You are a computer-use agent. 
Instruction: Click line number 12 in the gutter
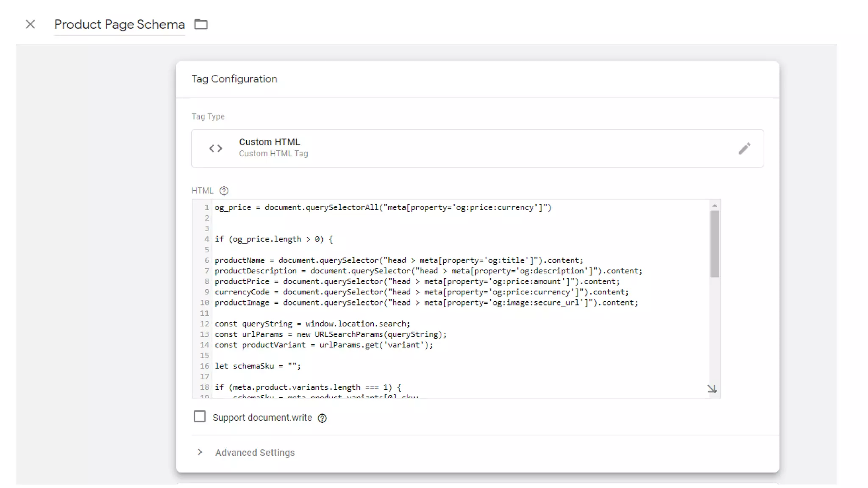204,324
